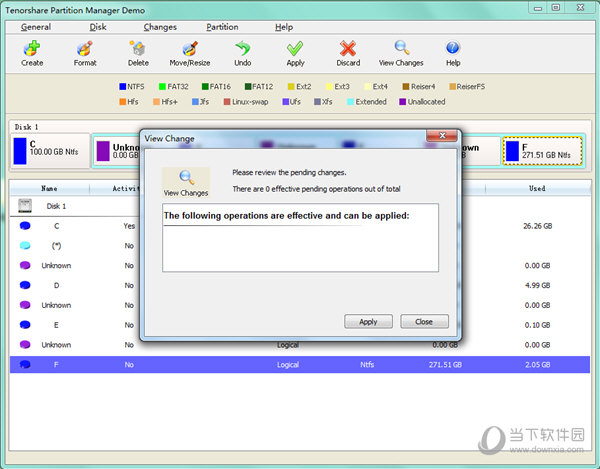Open the Changes menu
The image size is (600, 469).
coord(160,27)
